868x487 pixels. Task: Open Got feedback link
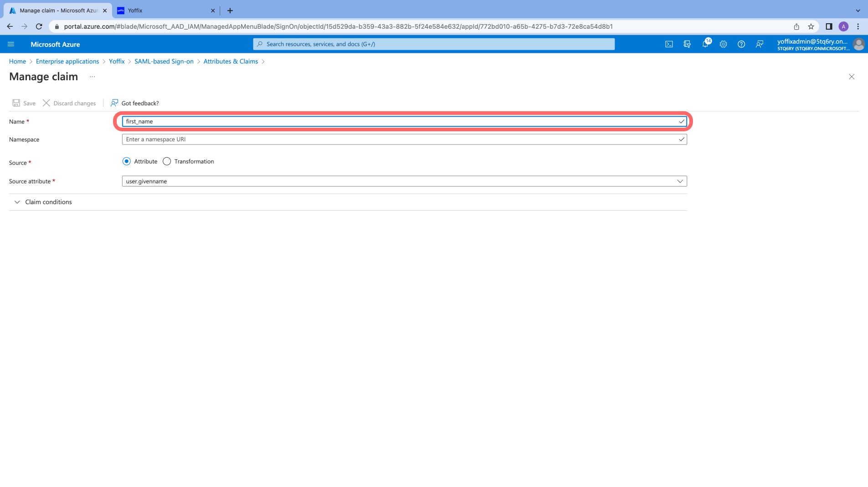tap(135, 103)
